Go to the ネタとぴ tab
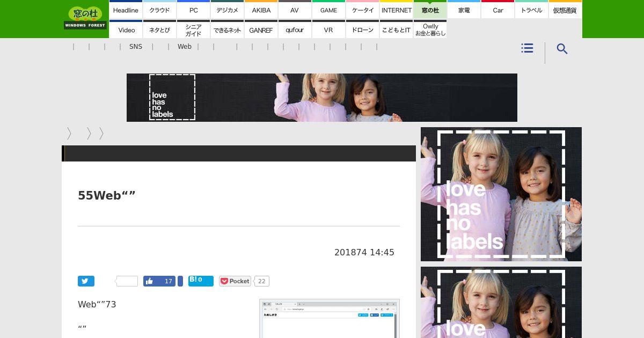644x338 pixels. 159,30
